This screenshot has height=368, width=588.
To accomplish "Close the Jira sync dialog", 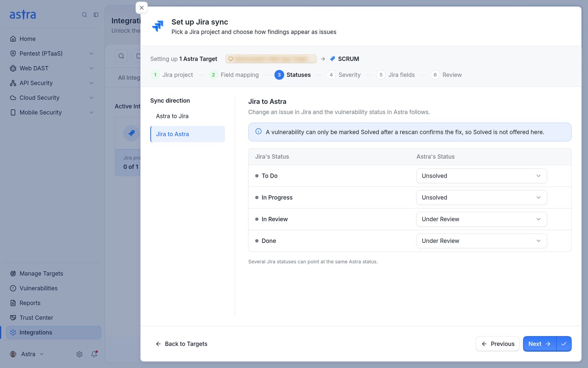I will (141, 8).
